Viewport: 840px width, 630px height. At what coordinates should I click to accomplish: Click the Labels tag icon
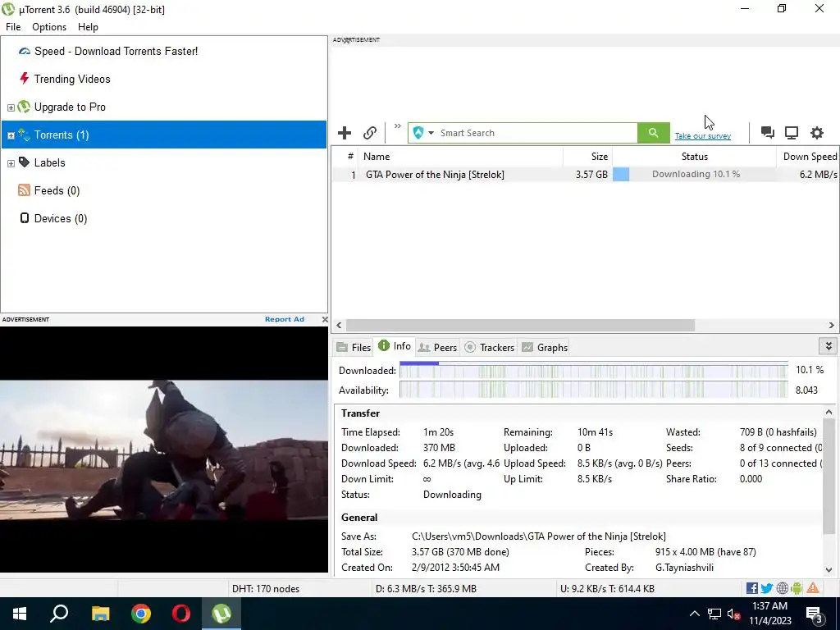(x=24, y=162)
